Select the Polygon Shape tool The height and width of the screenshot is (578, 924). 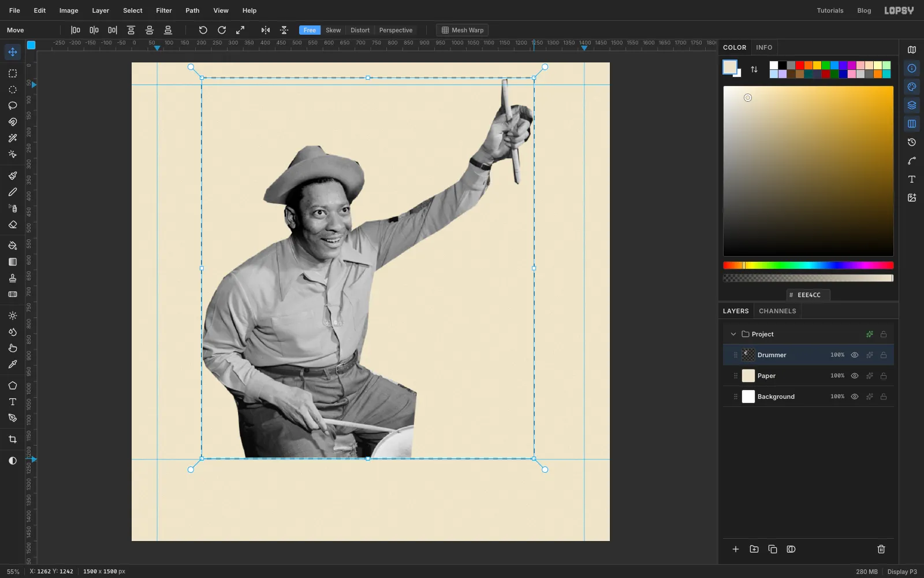click(x=13, y=386)
